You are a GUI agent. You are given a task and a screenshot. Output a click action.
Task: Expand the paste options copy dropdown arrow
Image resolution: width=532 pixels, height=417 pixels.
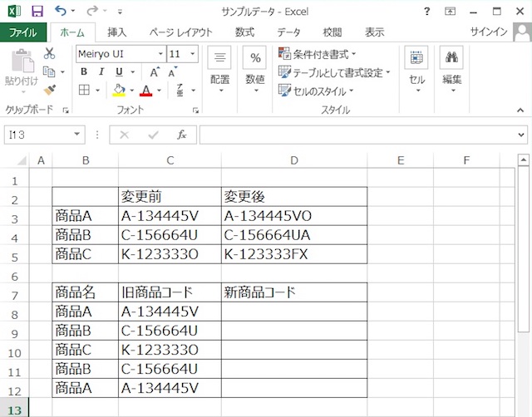tap(62, 72)
